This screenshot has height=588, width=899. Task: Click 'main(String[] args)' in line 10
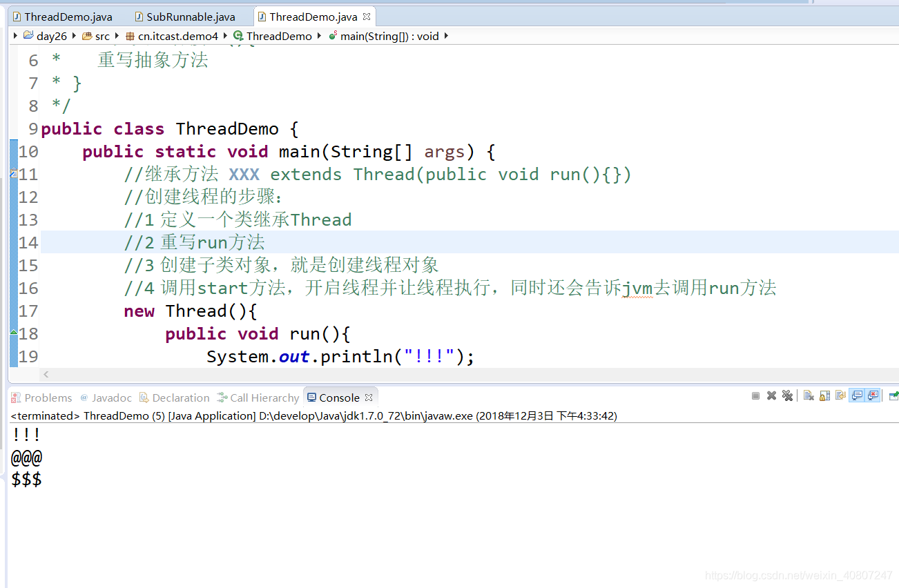pos(377,152)
